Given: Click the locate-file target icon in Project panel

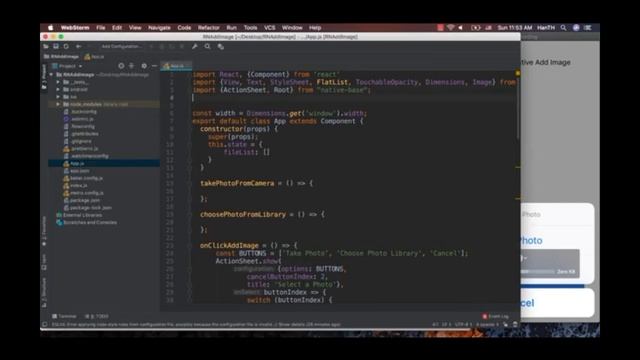Looking at the screenshot, I should 121,66.
